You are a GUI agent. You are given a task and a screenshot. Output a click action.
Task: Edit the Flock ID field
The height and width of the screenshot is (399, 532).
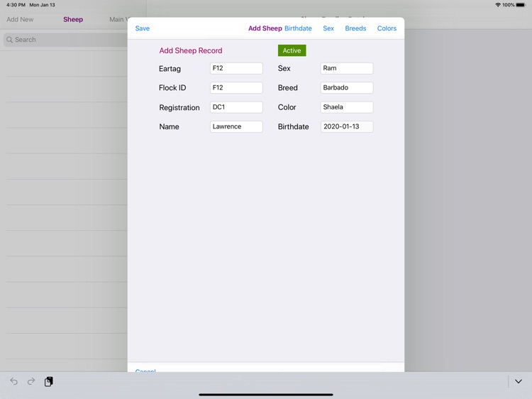point(236,87)
